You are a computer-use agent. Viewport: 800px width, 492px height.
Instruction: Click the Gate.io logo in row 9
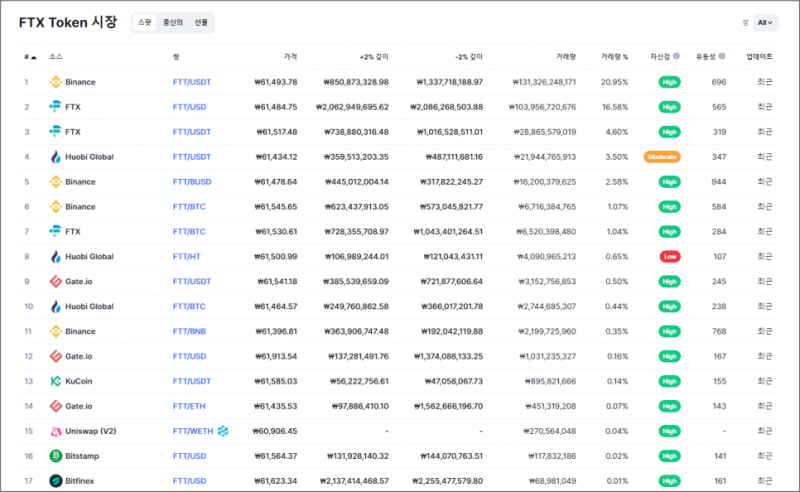click(x=56, y=281)
